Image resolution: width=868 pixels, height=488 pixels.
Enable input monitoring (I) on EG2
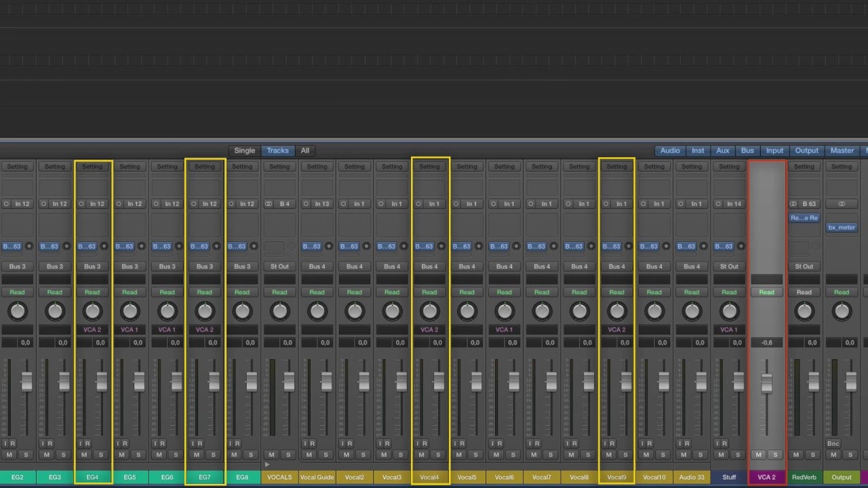pos(5,444)
